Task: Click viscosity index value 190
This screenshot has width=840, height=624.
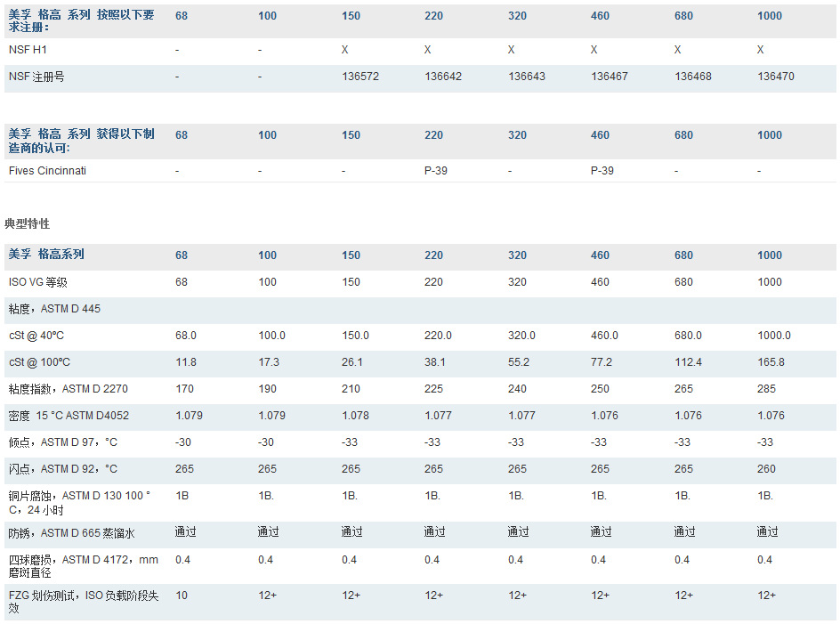Action: (267, 389)
